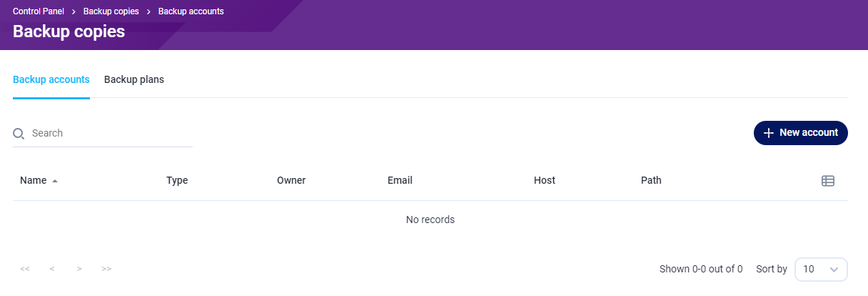Image resolution: width=868 pixels, height=296 pixels.
Task: Switch to the Backup accounts tab
Action: (51, 79)
